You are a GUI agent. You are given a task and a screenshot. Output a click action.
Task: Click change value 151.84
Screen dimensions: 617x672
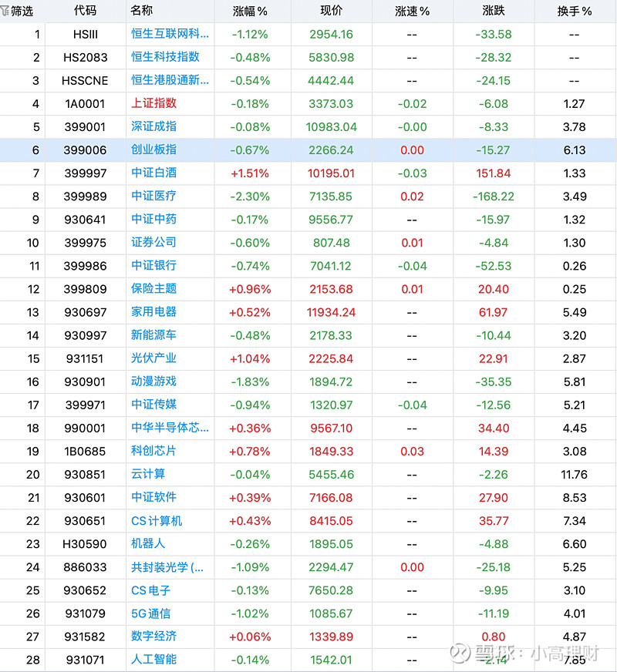(x=493, y=173)
